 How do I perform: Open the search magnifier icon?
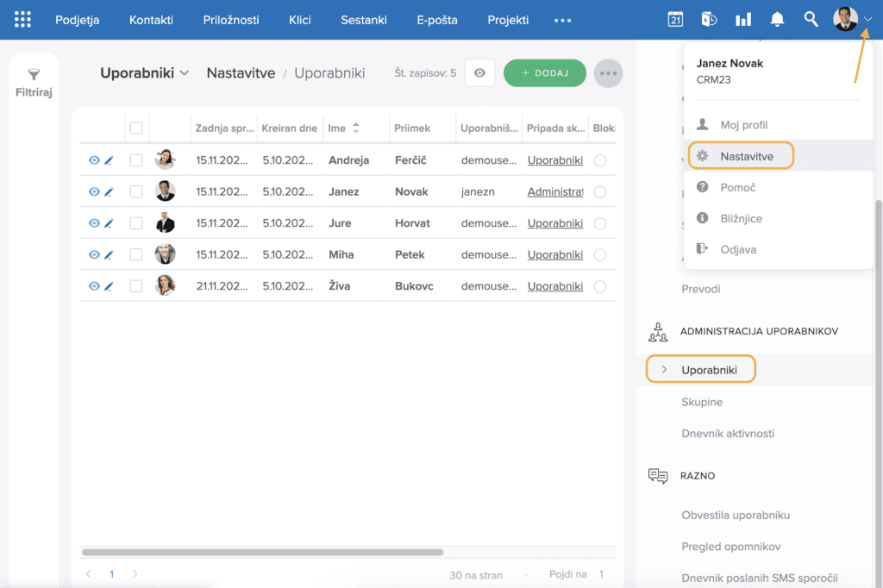(x=811, y=20)
